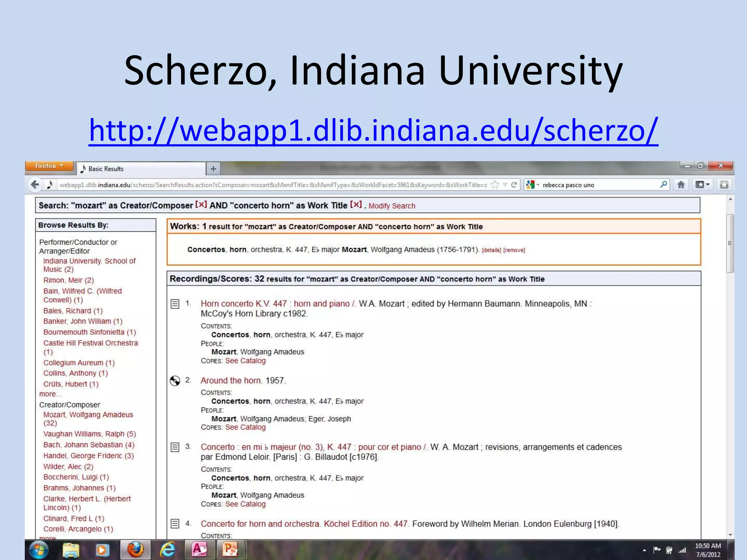
Task: Open the Around the horn result
Action: [x=231, y=380]
